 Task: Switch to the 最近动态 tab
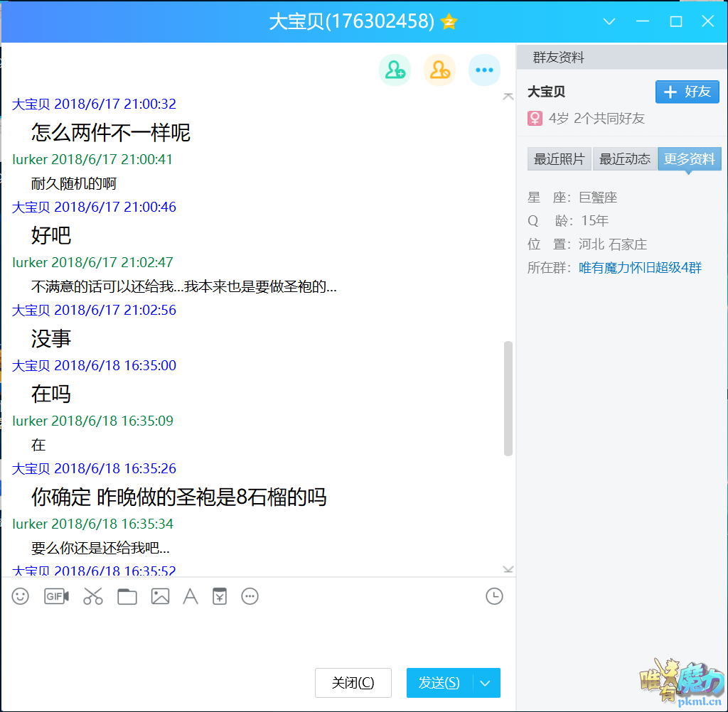[x=625, y=159]
